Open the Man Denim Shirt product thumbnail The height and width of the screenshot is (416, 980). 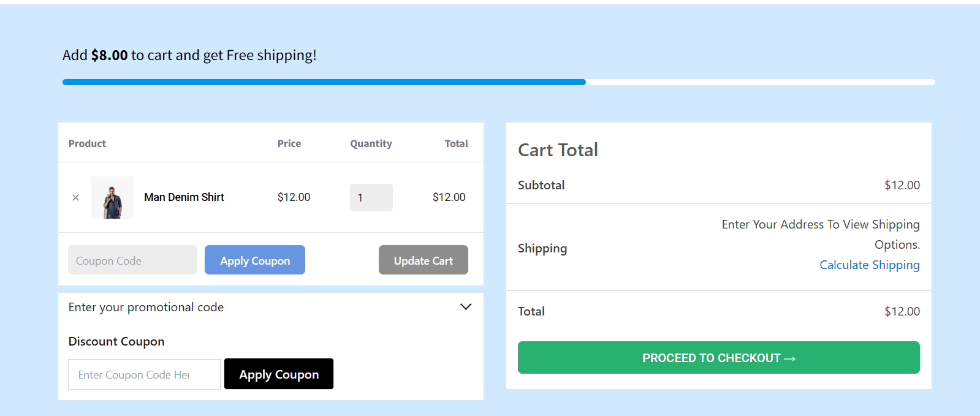pos(112,197)
